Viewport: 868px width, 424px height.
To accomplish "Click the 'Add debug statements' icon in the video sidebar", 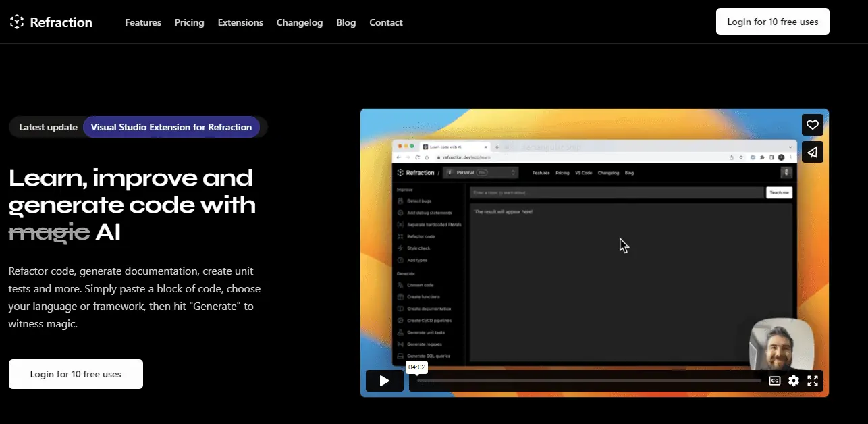I will coord(400,213).
